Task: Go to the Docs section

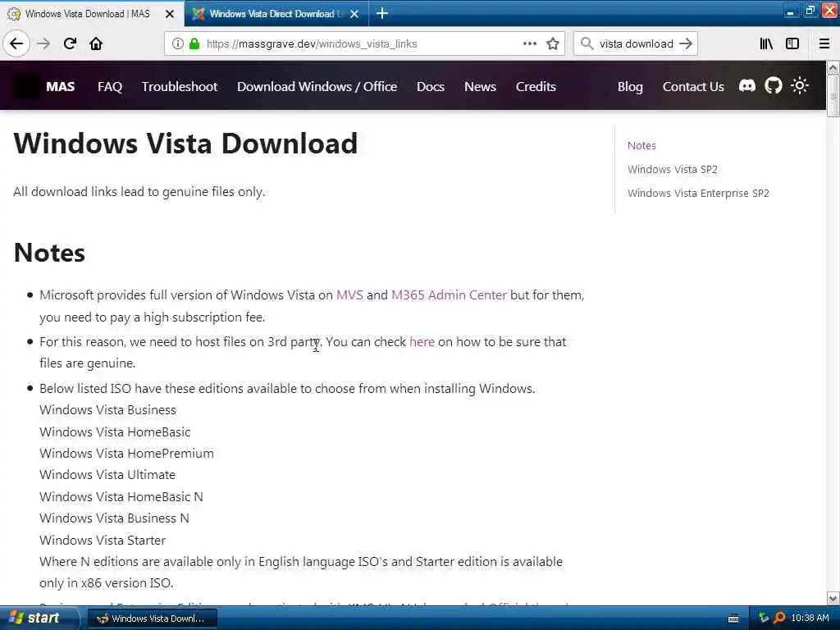Action: (x=431, y=86)
